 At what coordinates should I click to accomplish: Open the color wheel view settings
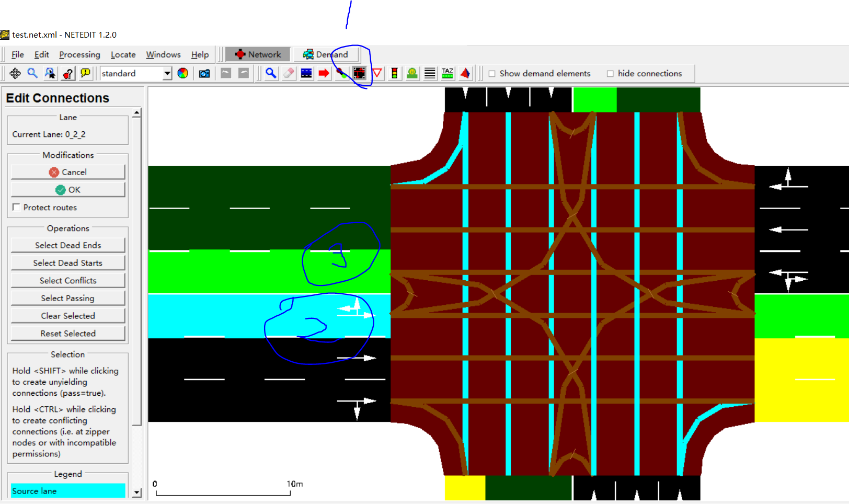pyautogui.click(x=182, y=73)
